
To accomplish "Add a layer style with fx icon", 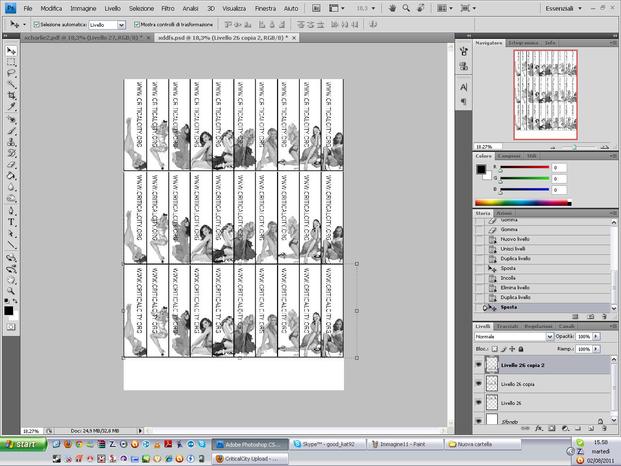I will pos(539,428).
